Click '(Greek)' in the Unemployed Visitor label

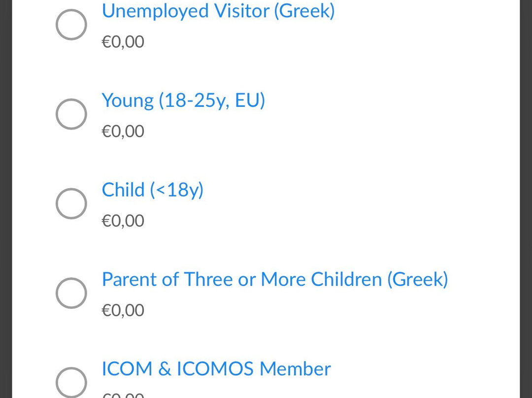[x=304, y=11]
